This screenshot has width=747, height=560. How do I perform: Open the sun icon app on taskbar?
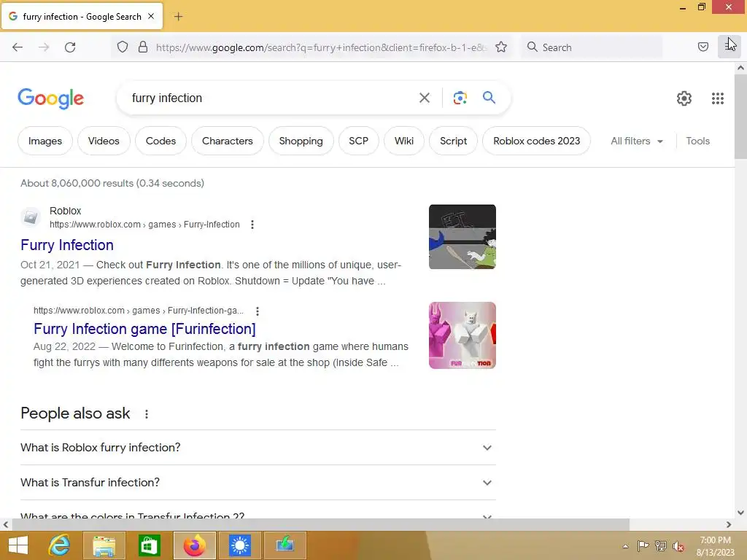point(239,545)
